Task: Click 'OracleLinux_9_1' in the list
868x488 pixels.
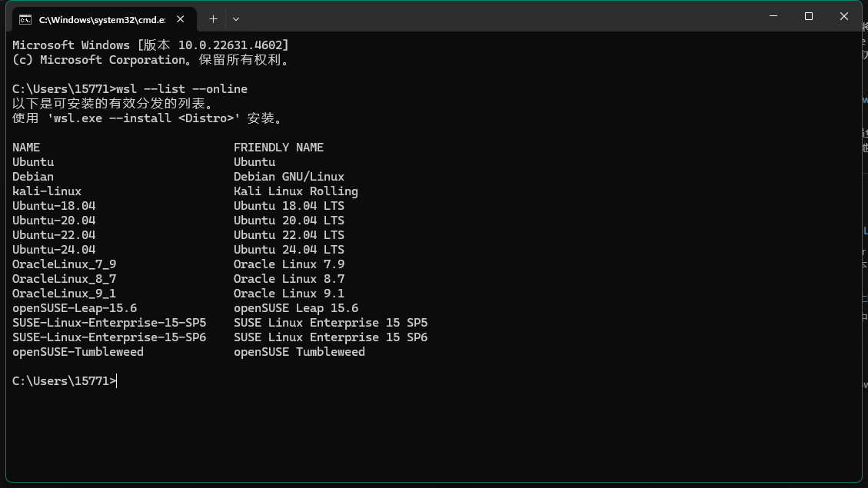Action: tap(64, 294)
